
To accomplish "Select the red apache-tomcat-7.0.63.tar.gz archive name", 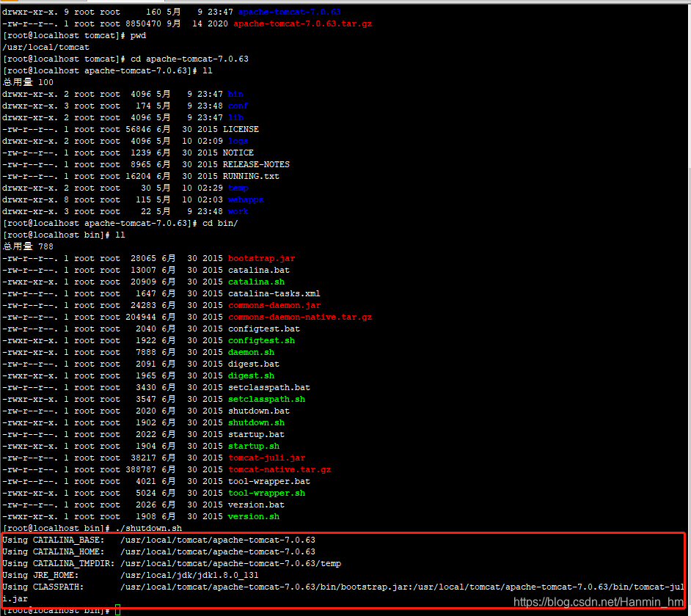I will pos(302,23).
